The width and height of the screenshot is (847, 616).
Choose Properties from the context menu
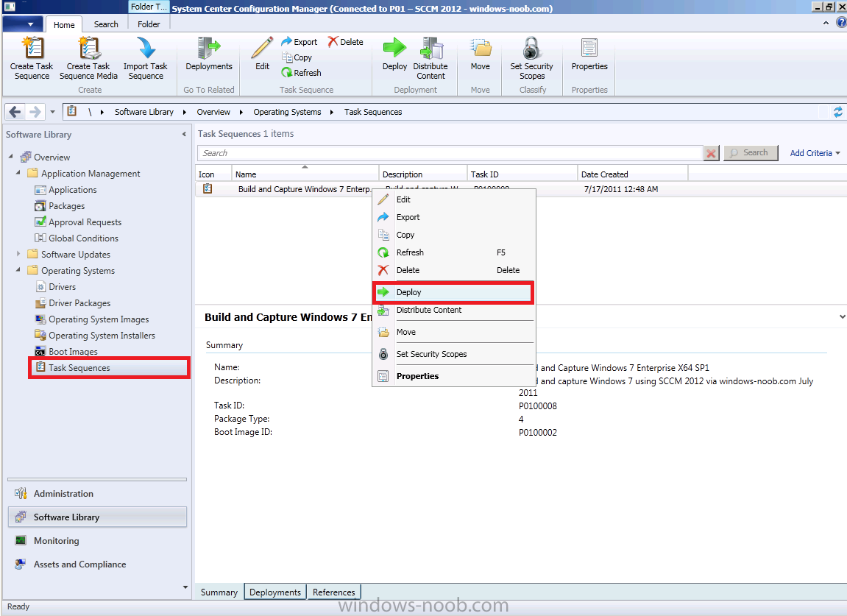point(454,377)
